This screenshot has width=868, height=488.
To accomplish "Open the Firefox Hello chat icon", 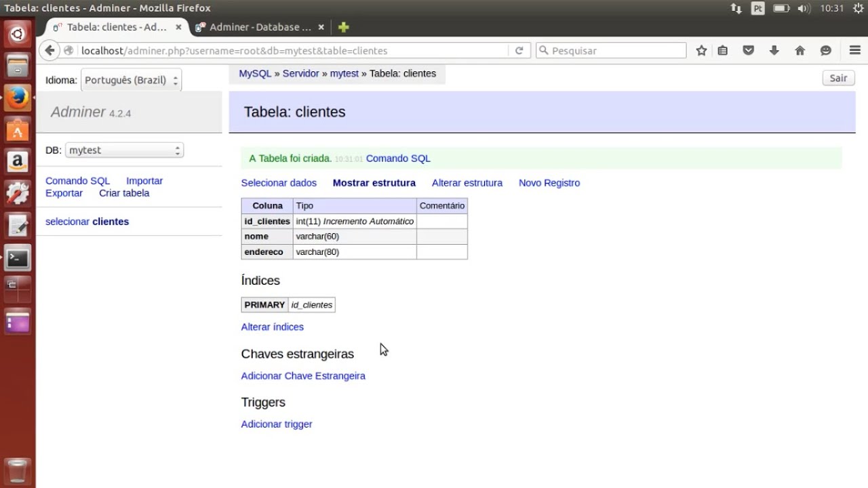I will (x=826, y=51).
